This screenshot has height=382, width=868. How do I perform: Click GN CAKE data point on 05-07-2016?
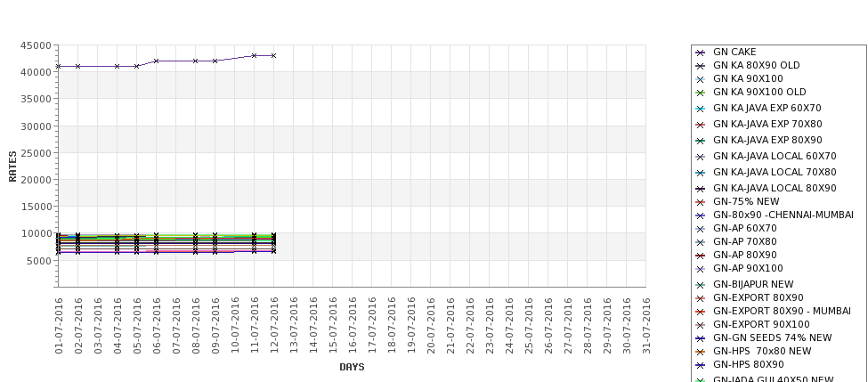(x=137, y=67)
